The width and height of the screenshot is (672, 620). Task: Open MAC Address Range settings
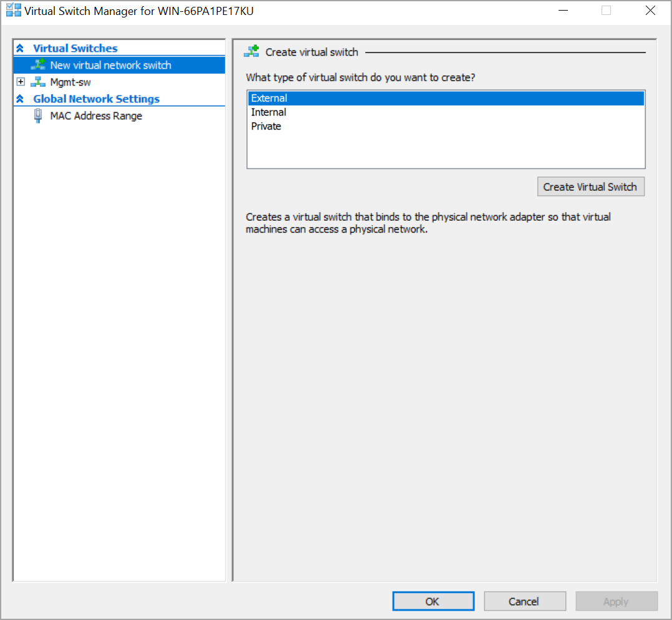[x=95, y=115]
